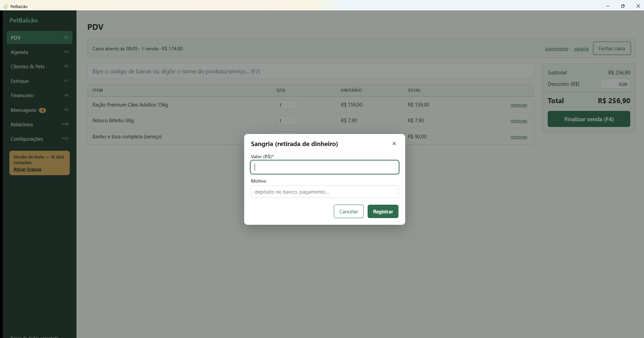644x338 pixels.
Task: Open Configurações in the sidebar
Action: tap(40, 139)
